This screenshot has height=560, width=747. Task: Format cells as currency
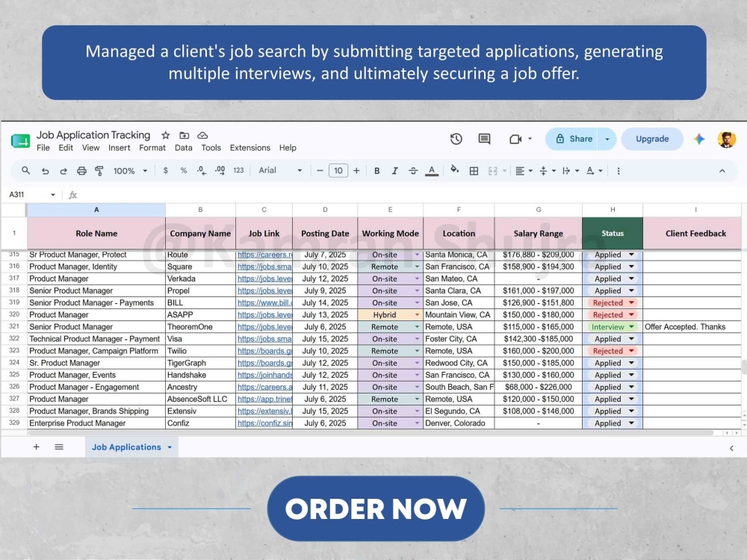point(165,170)
